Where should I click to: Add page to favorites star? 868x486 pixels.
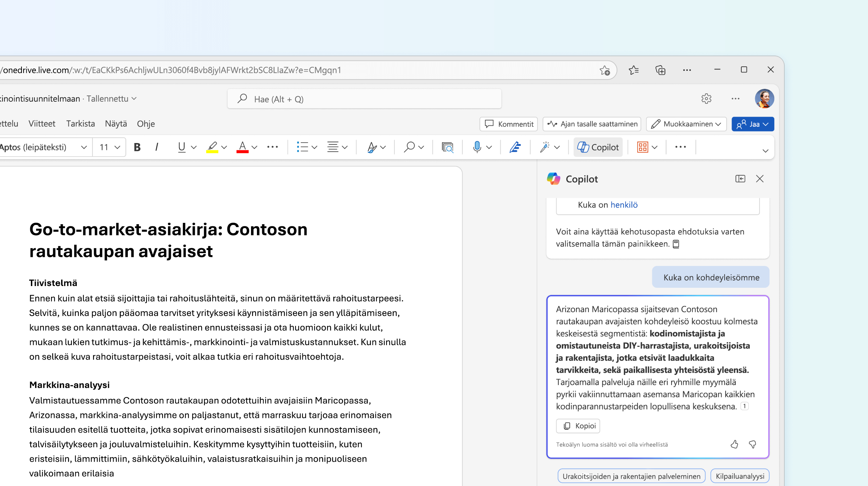coord(605,70)
